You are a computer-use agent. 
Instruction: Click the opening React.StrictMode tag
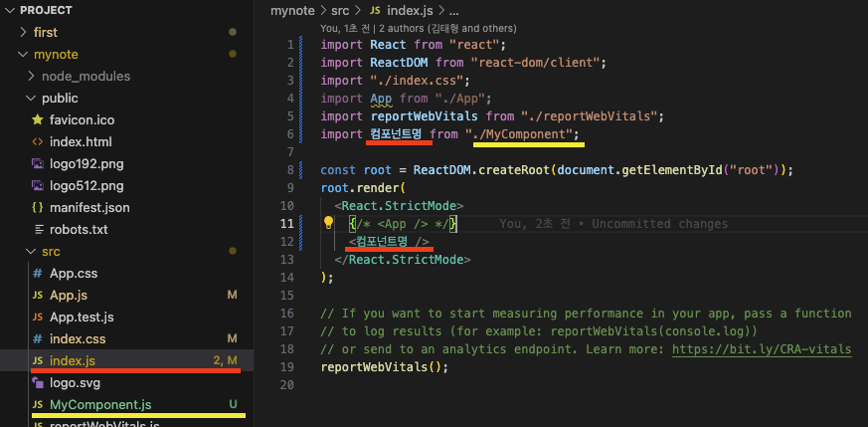pos(399,206)
